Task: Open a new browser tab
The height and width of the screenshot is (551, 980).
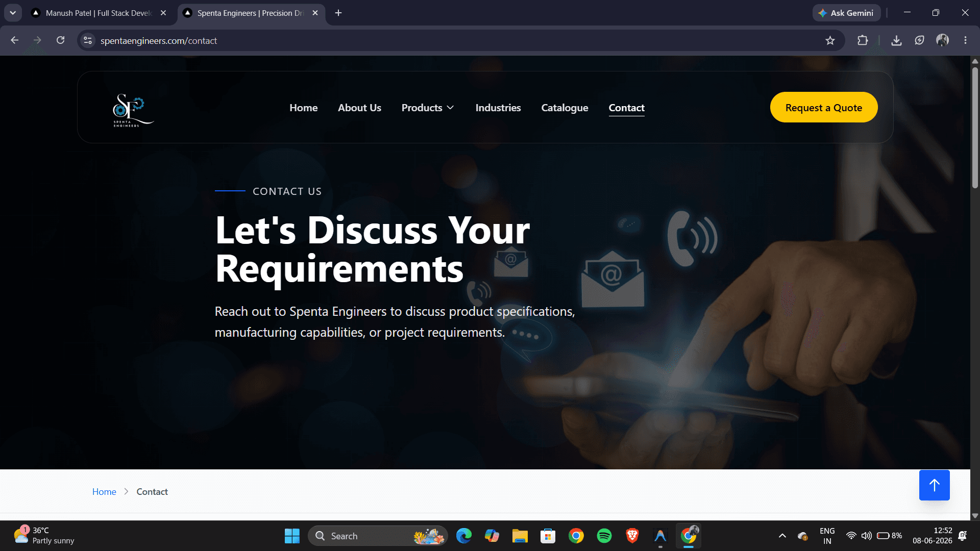Action: click(x=338, y=13)
